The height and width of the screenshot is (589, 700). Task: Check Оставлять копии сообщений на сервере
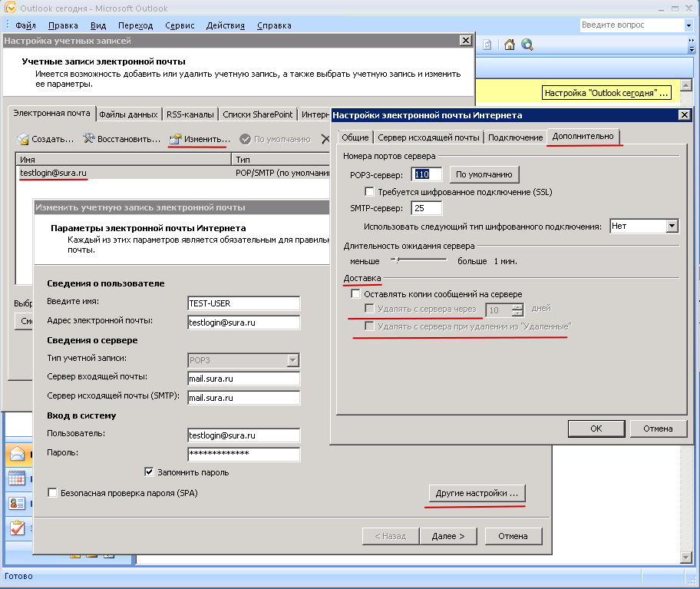[x=355, y=294]
